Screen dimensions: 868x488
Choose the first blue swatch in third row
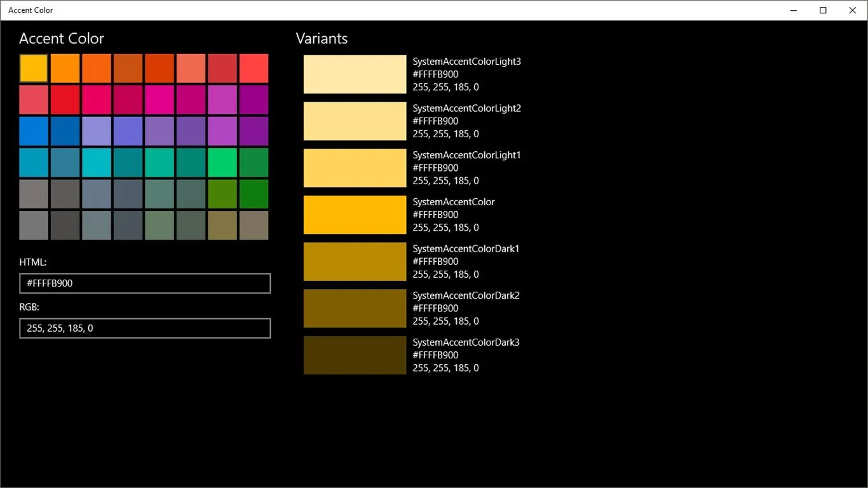34,131
